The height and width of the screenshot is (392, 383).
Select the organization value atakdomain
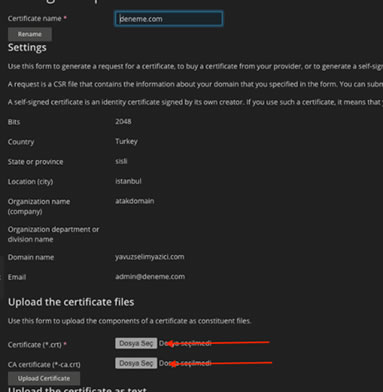pyautogui.click(x=135, y=201)
